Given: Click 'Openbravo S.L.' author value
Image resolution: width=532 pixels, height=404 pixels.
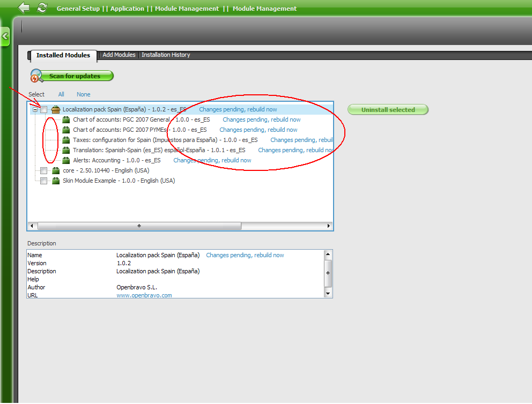Looking at the screenshot, I should tap(137, 287).
